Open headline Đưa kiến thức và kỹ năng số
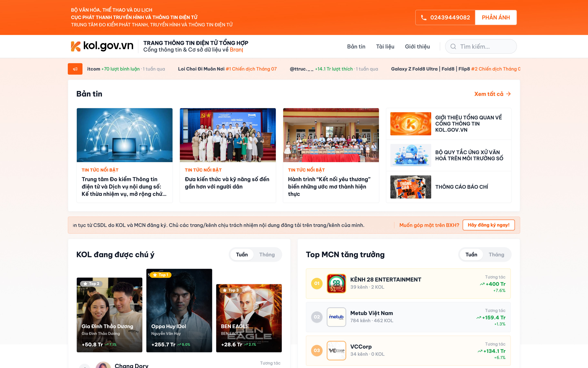The image size is (588, 368). pos(227,183)
